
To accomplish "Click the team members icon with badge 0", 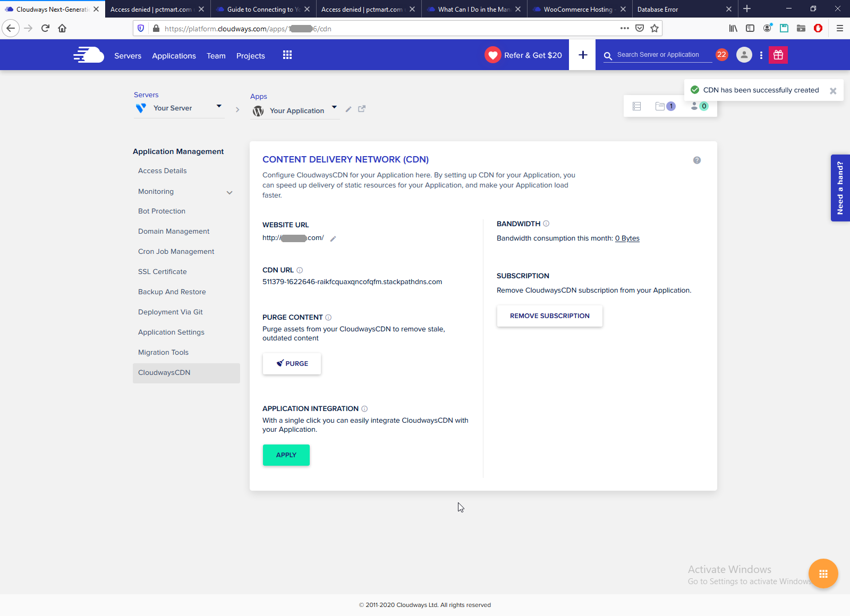I will coord(699,106).
